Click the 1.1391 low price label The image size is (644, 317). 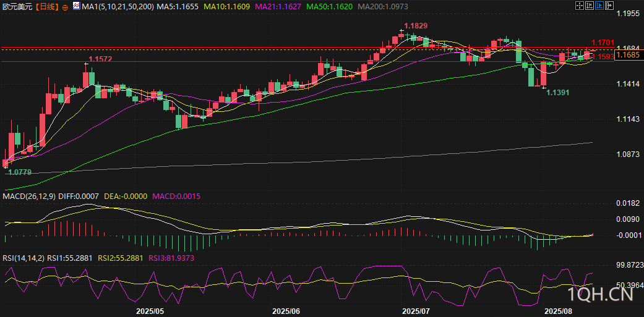[x=557, y=93]
